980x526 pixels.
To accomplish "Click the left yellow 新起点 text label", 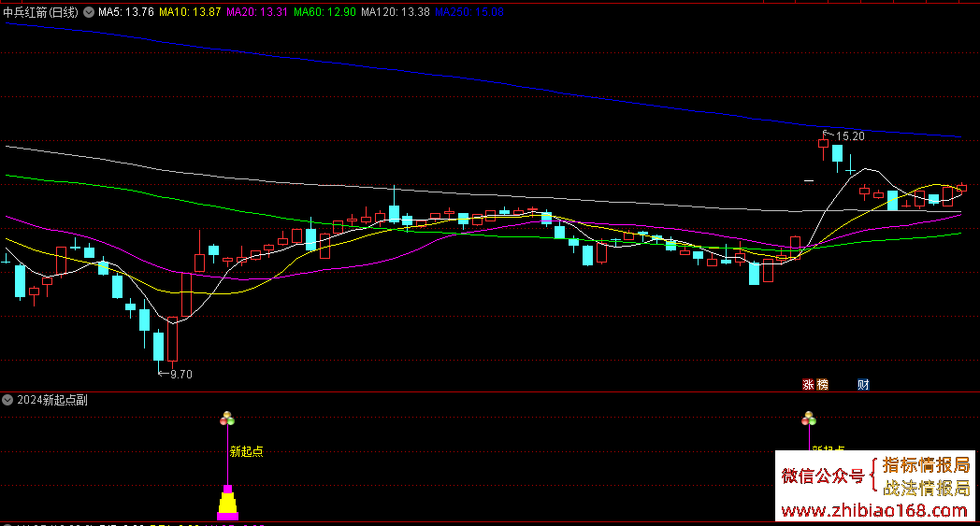I will click(246, 451).
